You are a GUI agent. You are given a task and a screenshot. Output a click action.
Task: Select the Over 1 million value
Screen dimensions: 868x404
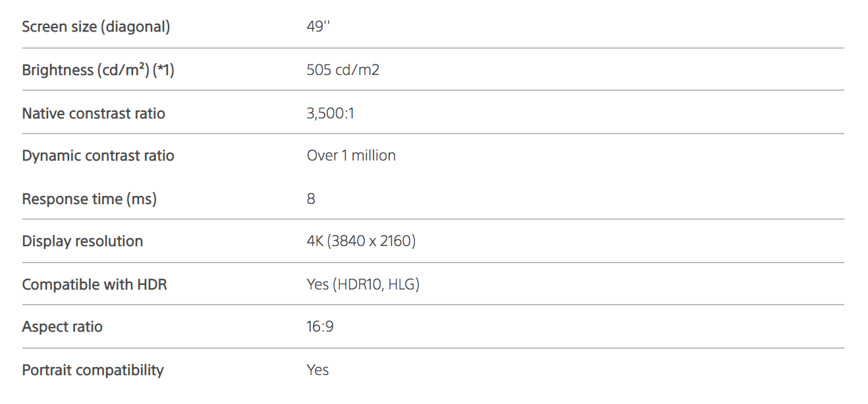coord(351,156)
